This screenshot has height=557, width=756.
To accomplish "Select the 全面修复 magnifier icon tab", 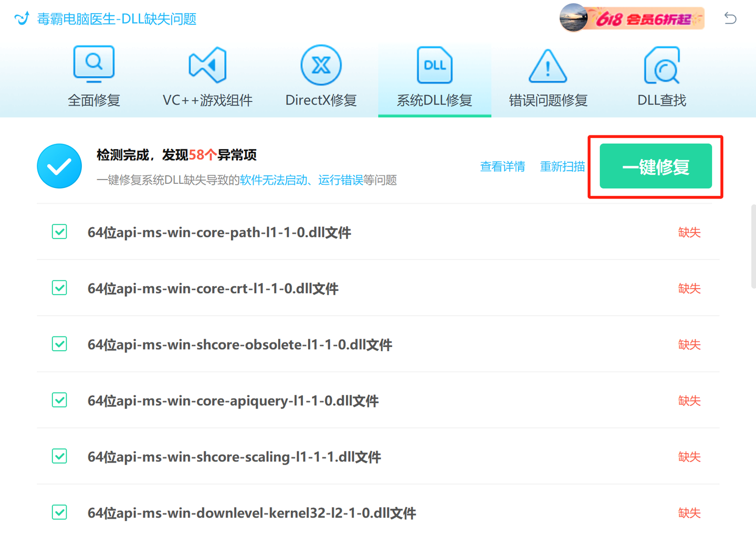I will [x=93, y=64].
